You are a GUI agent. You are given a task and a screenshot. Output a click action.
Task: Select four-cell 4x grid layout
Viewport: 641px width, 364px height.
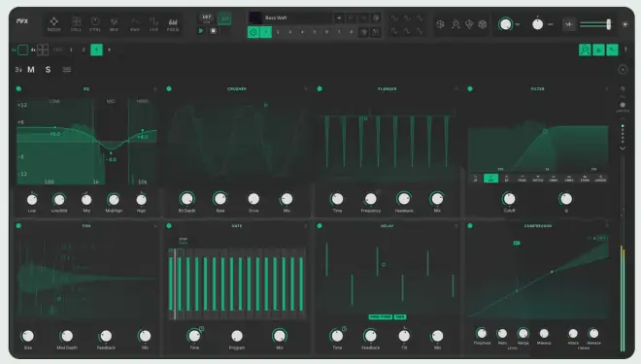(x=43, y=50)
